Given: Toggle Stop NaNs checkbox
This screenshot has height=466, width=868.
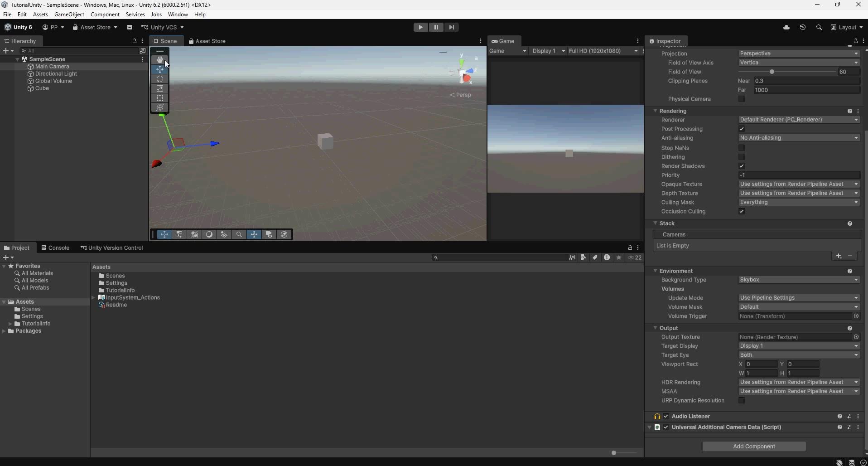Looking at the screenshot, I should click(742, 148).
